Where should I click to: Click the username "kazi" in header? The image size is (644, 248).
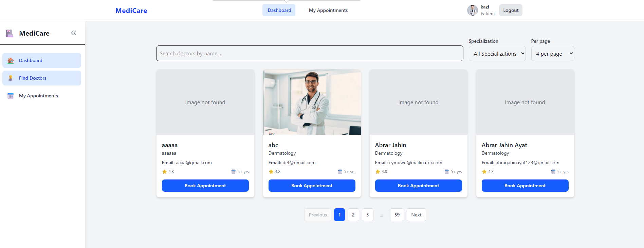pos(485,7)
